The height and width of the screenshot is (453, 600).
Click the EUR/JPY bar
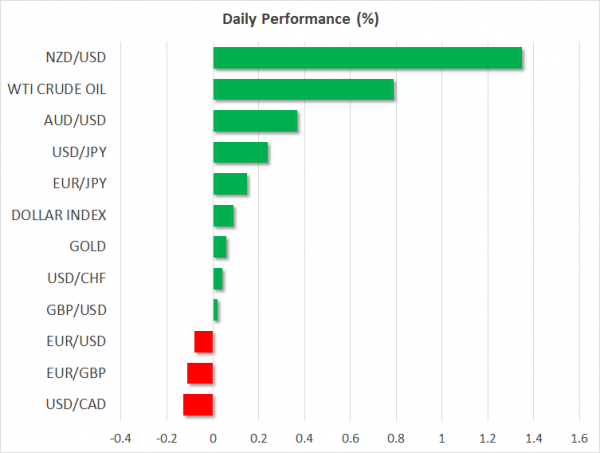coord(230,184)
